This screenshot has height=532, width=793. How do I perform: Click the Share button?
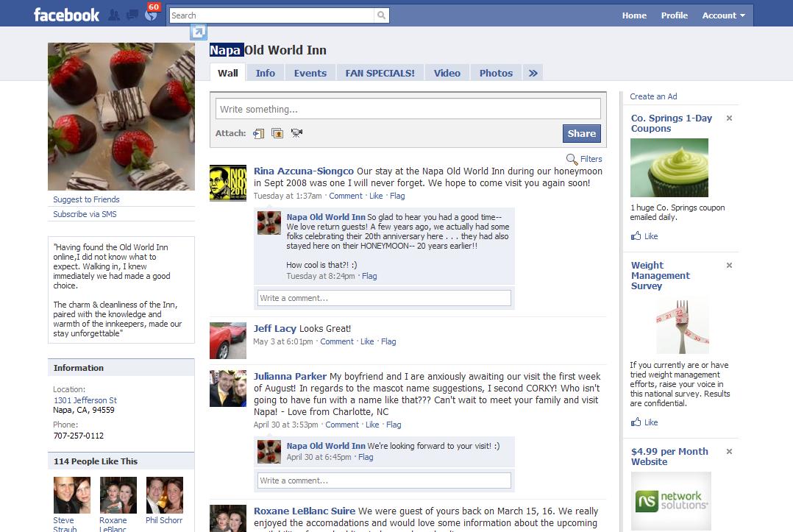pyautogui.click(x=582, y=133)
